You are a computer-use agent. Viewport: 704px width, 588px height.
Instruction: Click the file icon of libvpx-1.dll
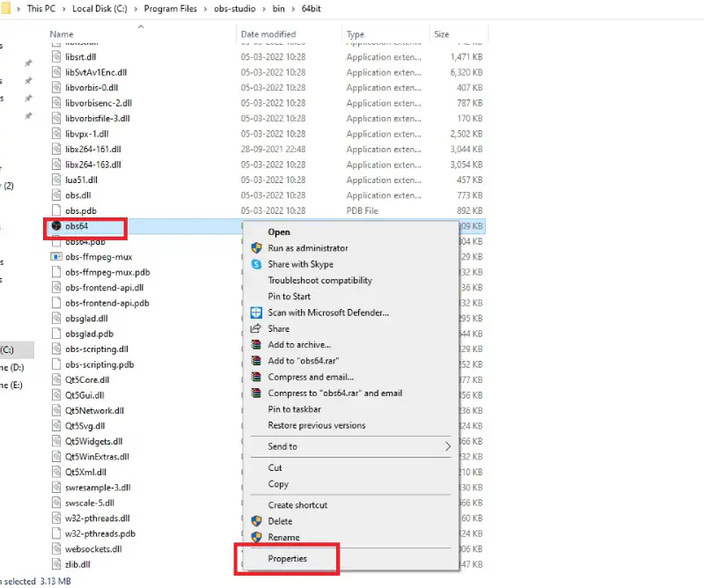click(x=56, y=134)
